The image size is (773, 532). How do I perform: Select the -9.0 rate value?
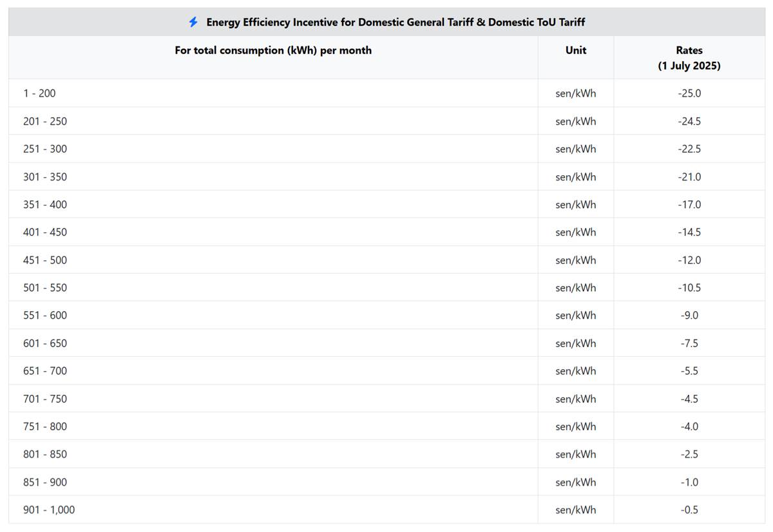689,316
